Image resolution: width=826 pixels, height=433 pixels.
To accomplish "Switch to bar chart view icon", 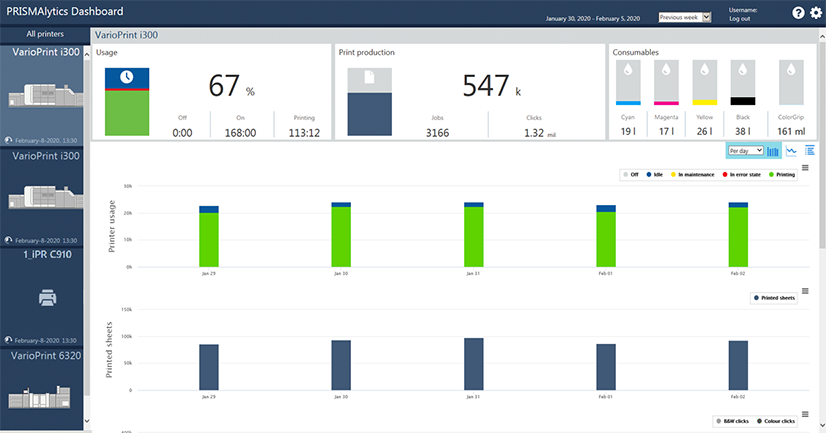I will (x=773, y=151).
